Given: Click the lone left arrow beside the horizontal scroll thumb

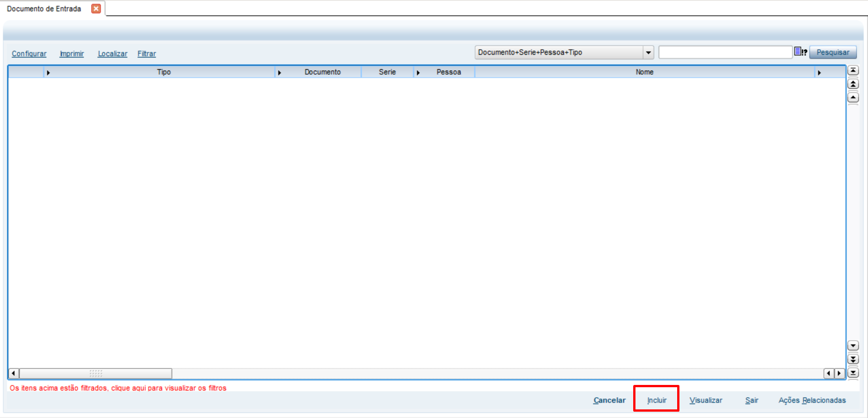Looking at the screenshot, I should tap(14, 373).
